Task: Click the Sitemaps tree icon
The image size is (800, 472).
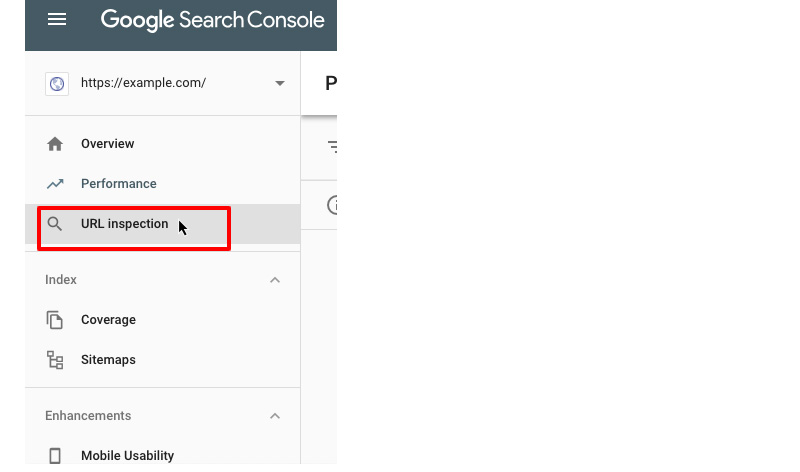Action: click(55, 360)
